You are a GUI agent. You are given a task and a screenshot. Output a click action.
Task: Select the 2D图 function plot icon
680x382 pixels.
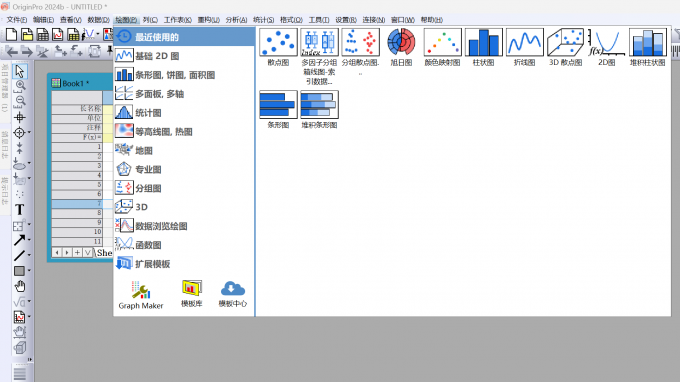[606, 47]
